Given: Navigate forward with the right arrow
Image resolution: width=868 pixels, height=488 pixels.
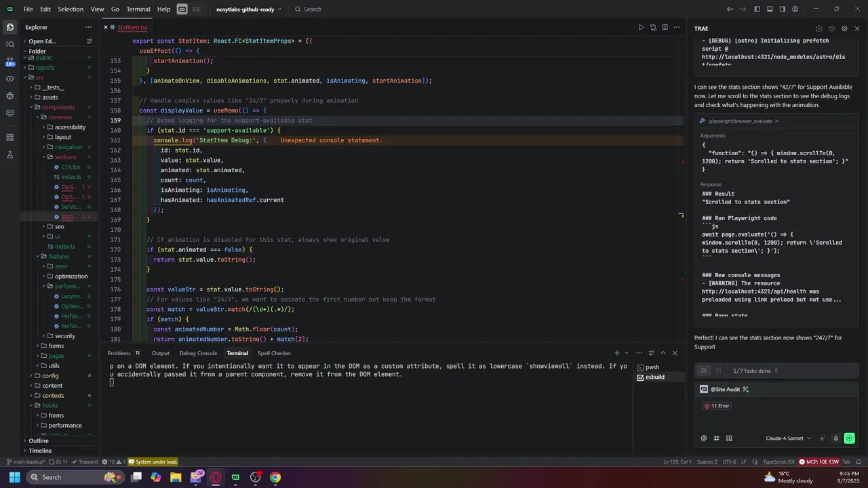Looking at the screenshot, I should click(743, 9).
